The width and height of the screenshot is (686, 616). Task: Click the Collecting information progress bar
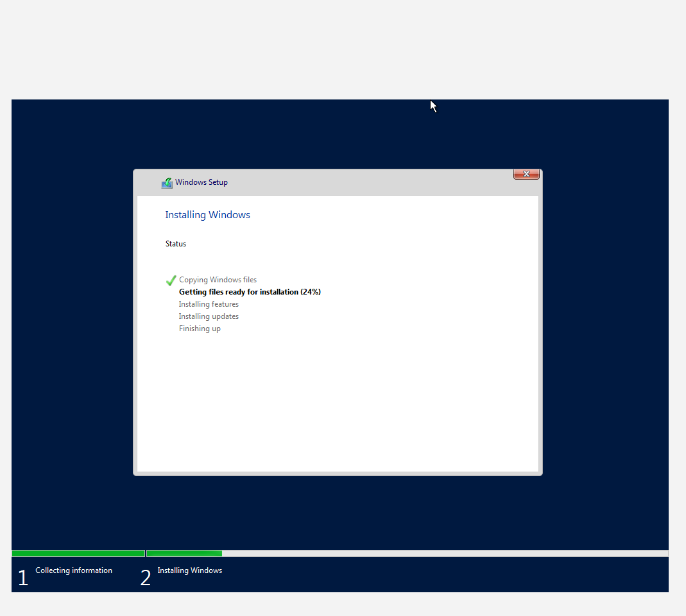(78, 553)
